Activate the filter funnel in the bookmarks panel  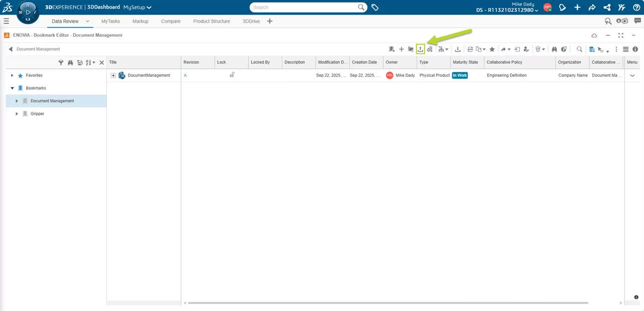pyautogui.click(x=61, y=62)
